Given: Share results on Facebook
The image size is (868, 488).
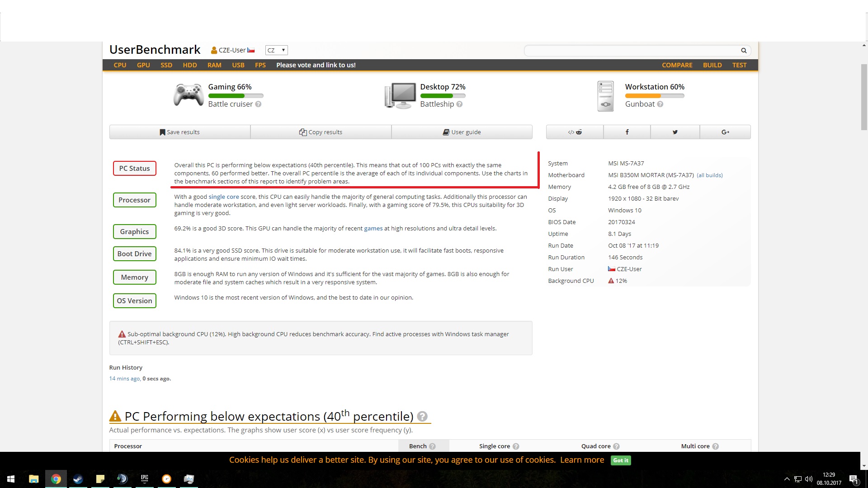Looking at the screenshot, I should 627,132.
